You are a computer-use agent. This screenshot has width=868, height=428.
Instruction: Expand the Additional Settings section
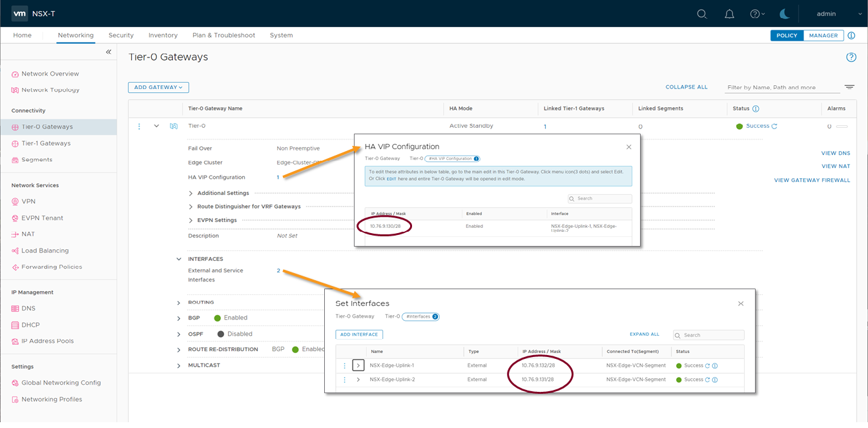191,193
